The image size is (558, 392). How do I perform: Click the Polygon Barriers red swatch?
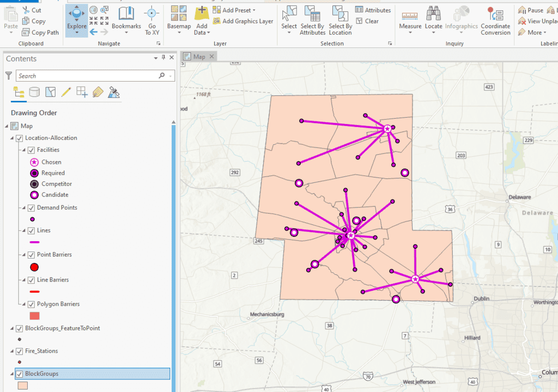(34, 316)
